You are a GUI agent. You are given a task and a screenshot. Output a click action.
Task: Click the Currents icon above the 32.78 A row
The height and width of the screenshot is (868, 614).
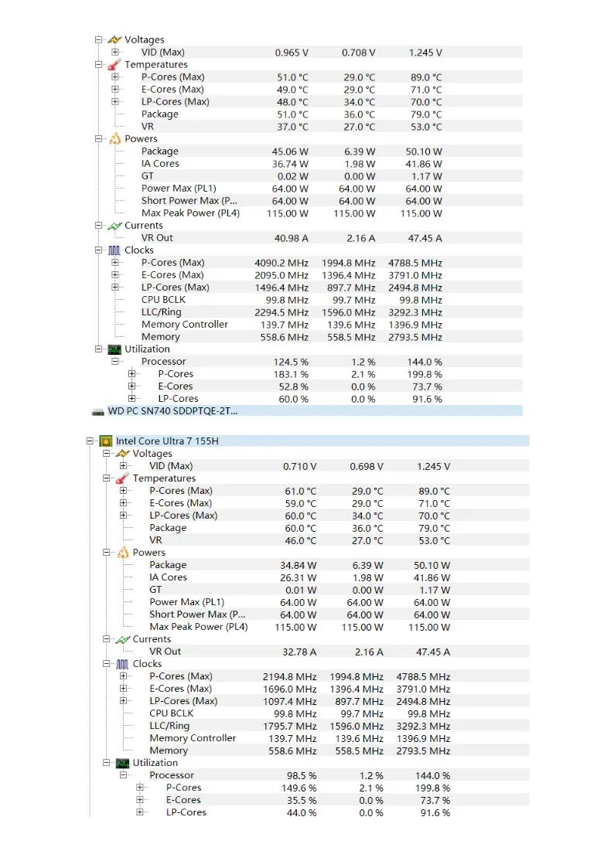click(x=123, y=639)
